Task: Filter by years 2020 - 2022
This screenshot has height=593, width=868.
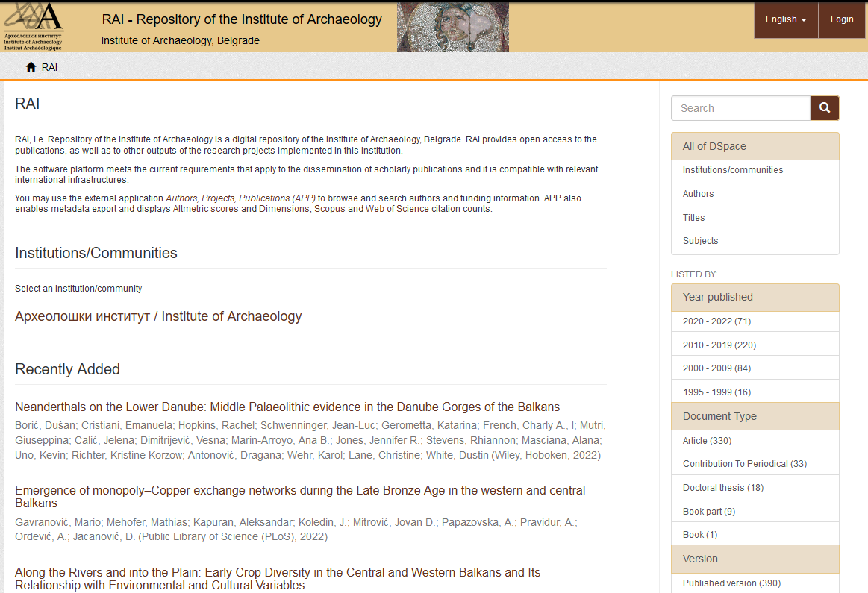Action: click(x=716, y=321)
